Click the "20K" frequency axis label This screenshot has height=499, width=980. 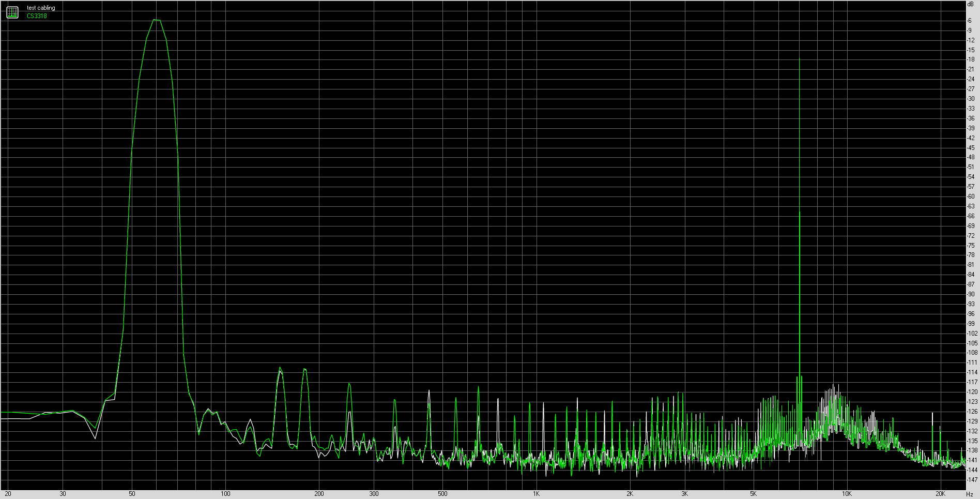[940, 494]
